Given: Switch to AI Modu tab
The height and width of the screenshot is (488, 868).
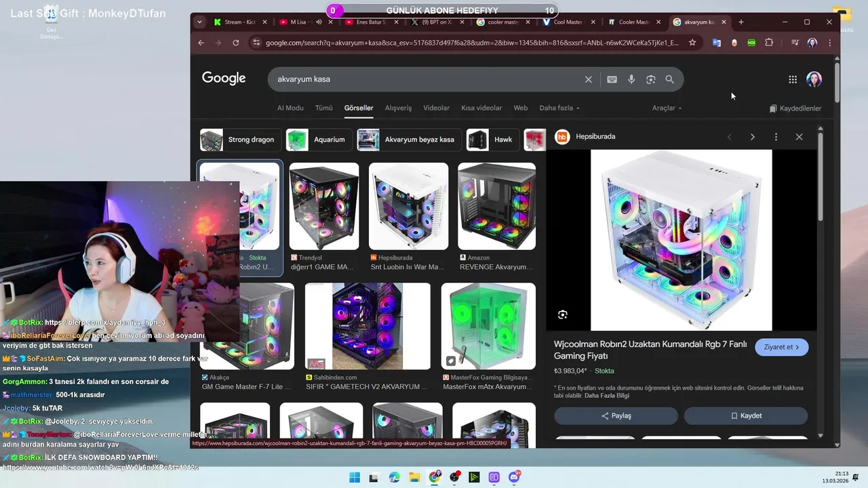Looking at the screenshot, I should pos(290,108).
